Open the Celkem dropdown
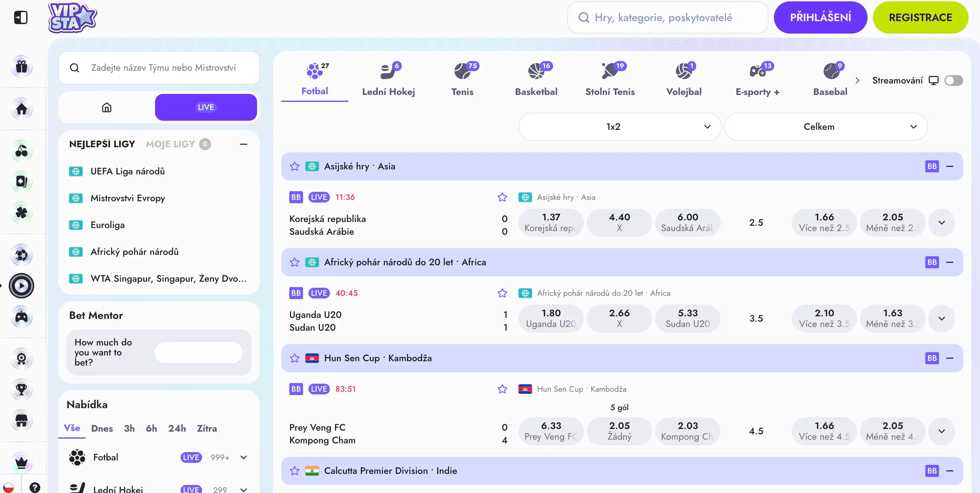 click(826, 126)
